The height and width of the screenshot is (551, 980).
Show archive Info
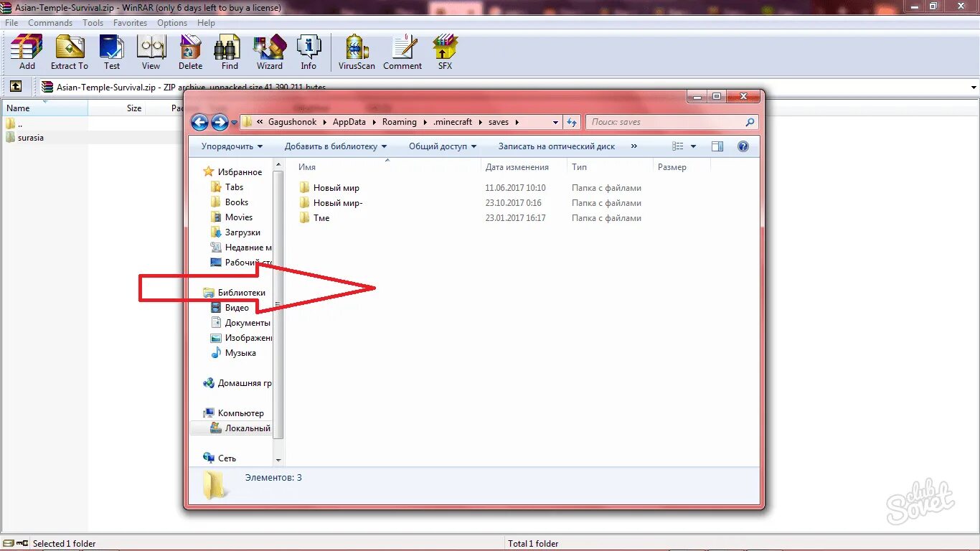coord(308,52)
